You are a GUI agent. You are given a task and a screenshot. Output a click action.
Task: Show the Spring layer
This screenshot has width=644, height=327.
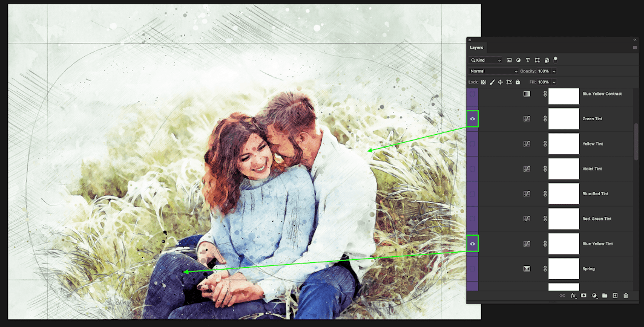(x=472, y=269)
